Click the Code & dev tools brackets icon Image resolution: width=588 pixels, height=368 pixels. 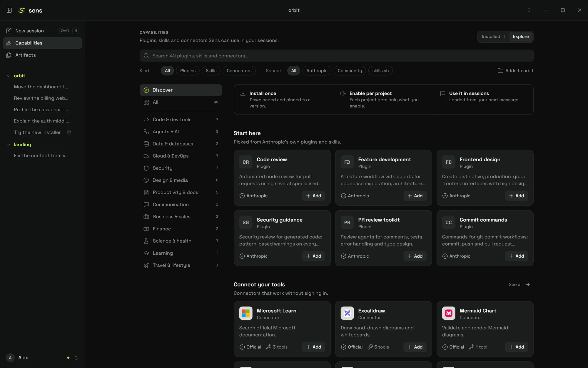(146, 120)
